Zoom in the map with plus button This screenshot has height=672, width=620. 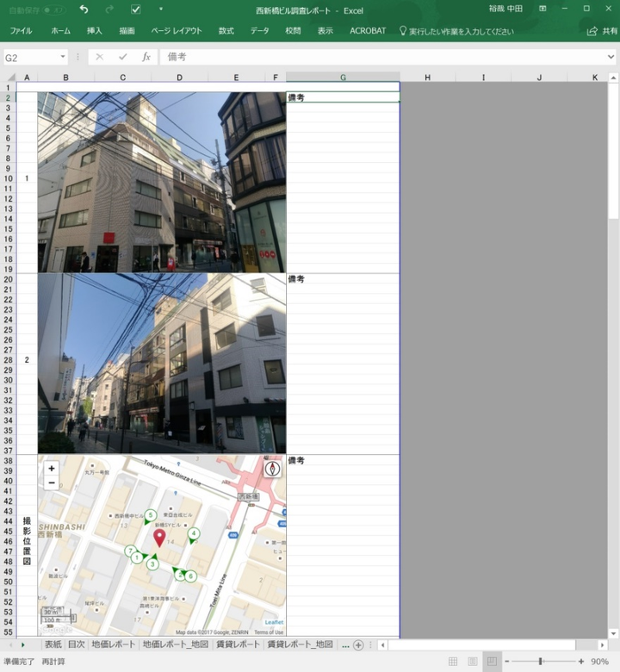52,469
